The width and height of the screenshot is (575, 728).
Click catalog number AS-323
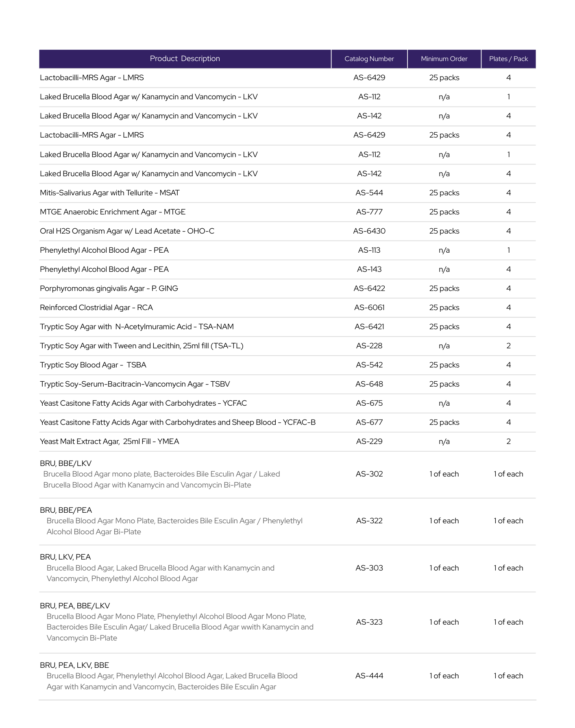(369, 622)
